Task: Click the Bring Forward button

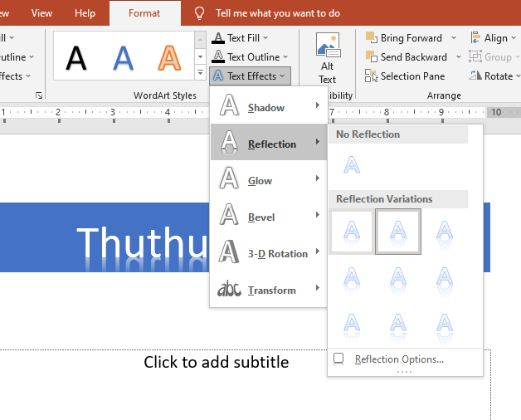Action: (x=404, y=38)
